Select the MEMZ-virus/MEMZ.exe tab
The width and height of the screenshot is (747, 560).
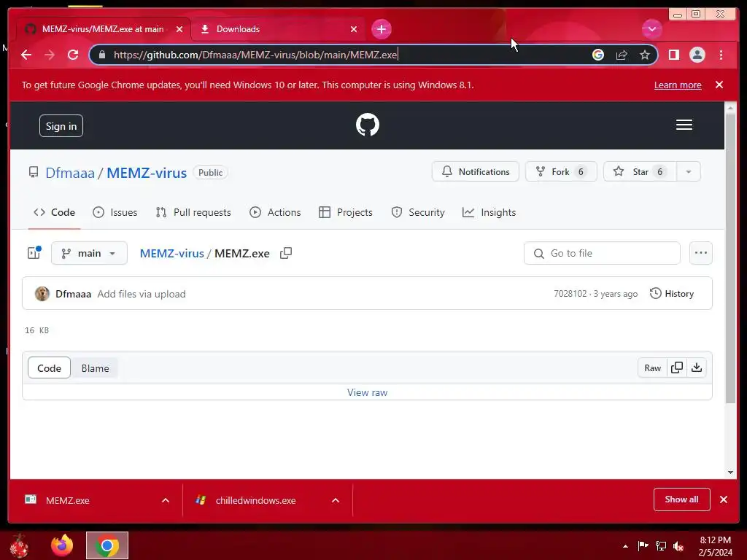click(104, 29)
